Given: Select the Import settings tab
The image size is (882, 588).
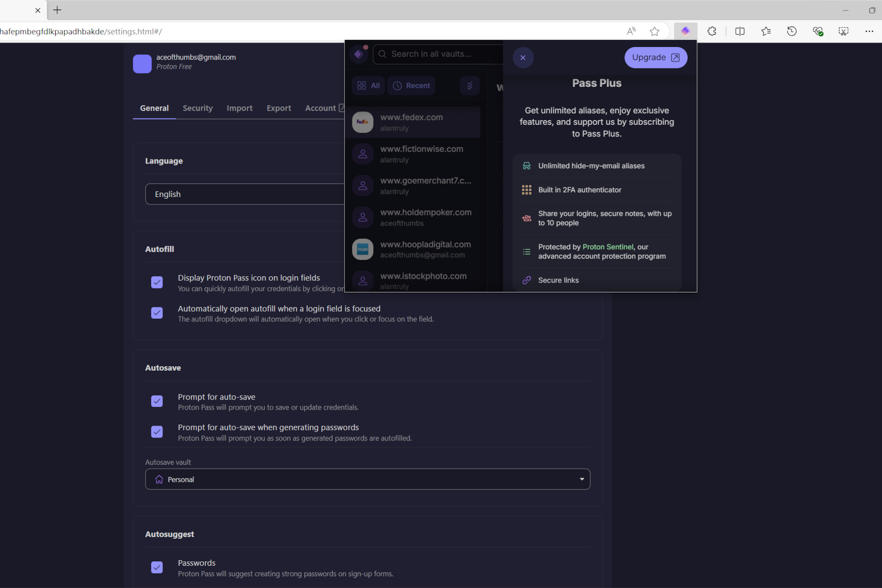Looking at the screenshot, I should click(239, 107).
